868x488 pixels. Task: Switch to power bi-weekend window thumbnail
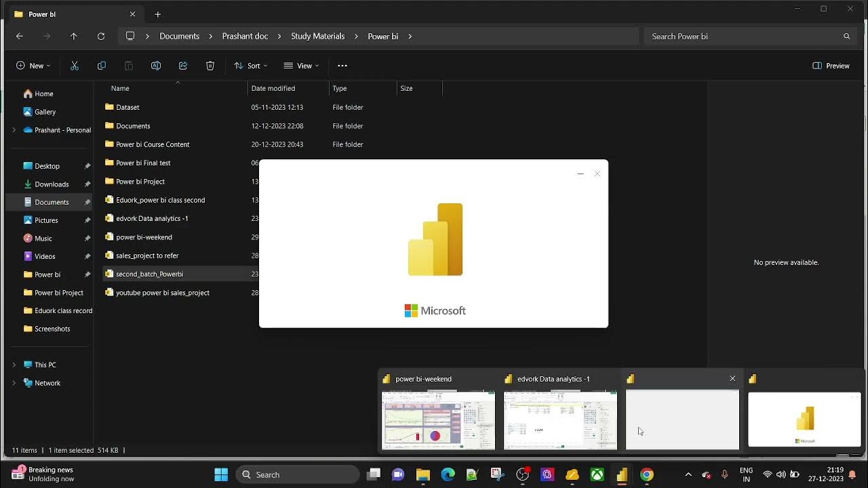click(439, 420)
